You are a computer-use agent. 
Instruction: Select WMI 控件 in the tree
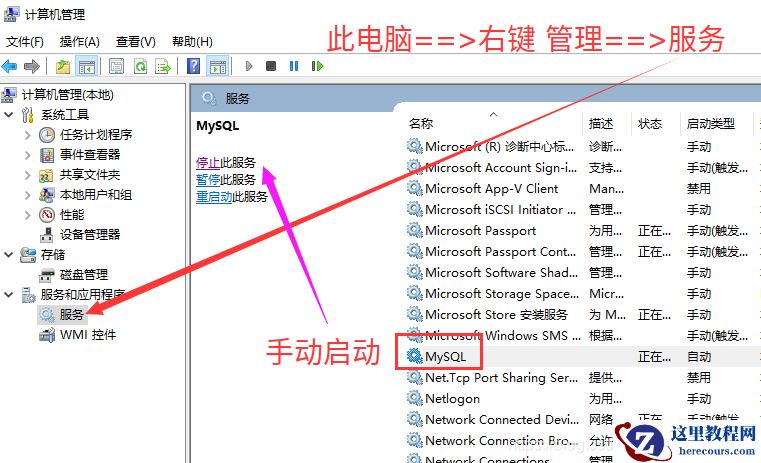pos(88,335)
